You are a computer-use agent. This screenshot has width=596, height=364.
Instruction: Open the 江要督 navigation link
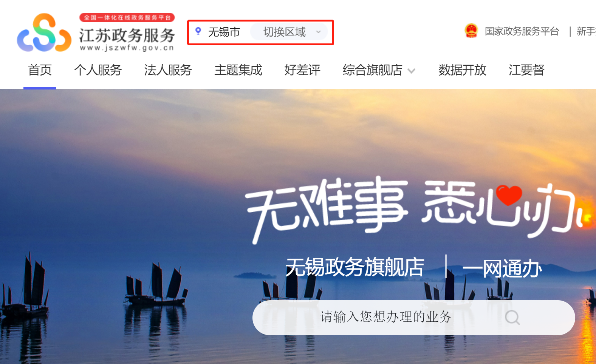(x=526, y=70)
